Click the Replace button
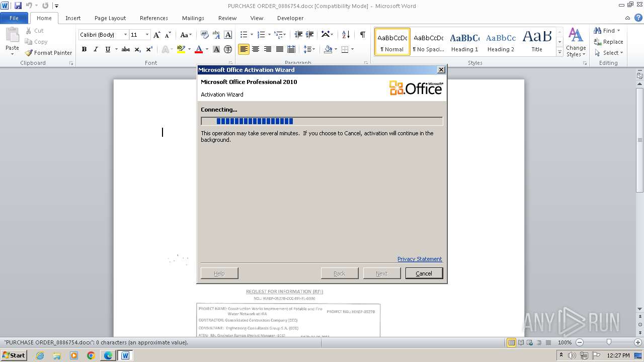Screen dimensions: 644x362 [x=609, y=42]
